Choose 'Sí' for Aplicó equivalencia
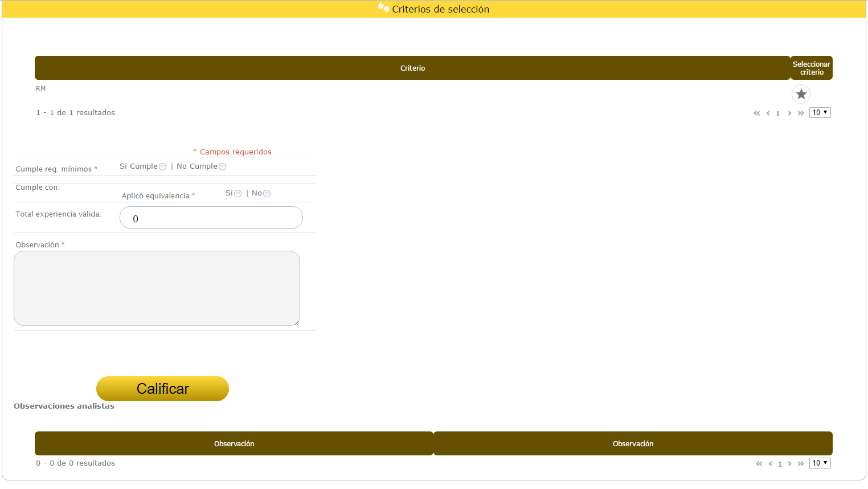Image resolution: width=868 pixels, height=489 pixels. 238,194
